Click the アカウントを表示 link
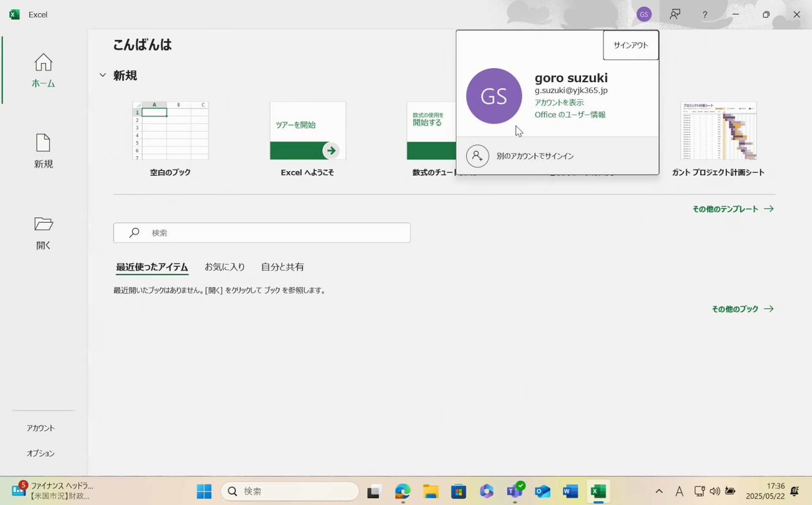812x505 pixels. (x=559, y=102)
